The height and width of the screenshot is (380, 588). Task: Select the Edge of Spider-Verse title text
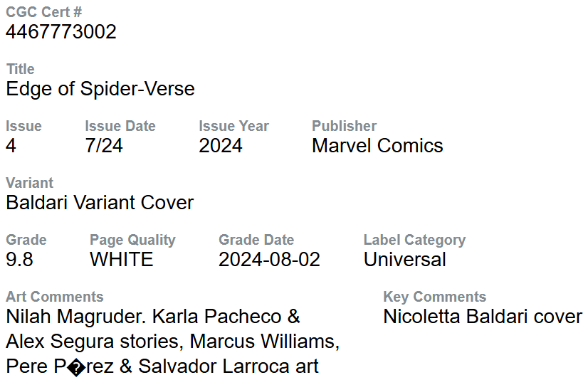[100, 89]
